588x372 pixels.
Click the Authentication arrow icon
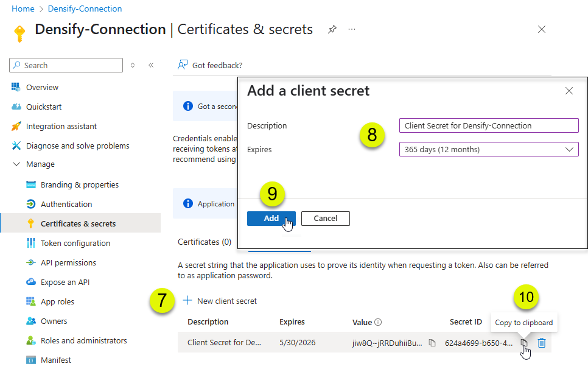coord(31,204)
